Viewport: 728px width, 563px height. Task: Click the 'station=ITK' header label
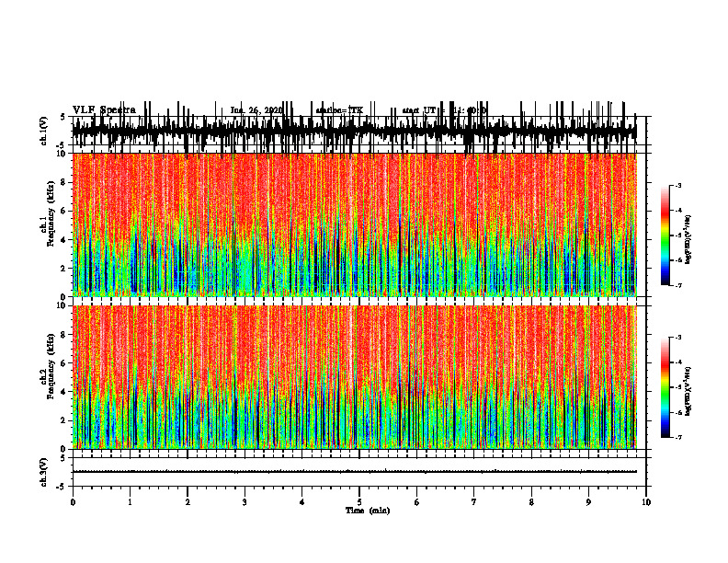[x=339, y=110]
